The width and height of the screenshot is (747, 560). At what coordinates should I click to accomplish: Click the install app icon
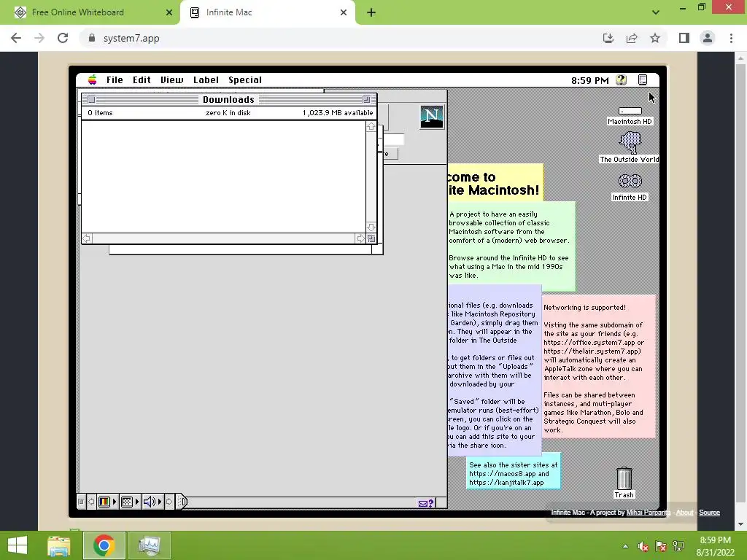[x=608, y=38]
